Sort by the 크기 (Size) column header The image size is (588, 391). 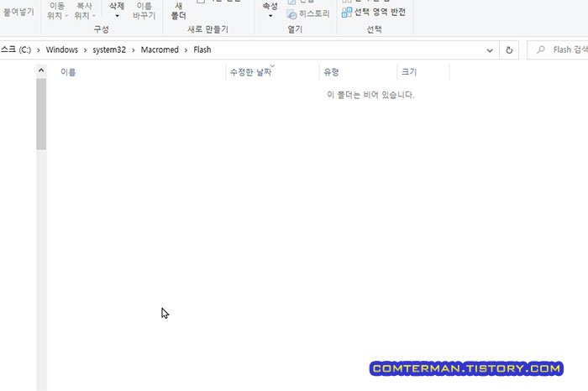(423, 72)
